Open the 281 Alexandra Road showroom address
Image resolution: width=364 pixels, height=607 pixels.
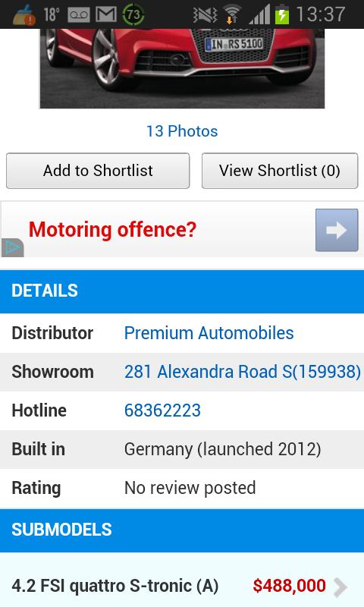243,372
